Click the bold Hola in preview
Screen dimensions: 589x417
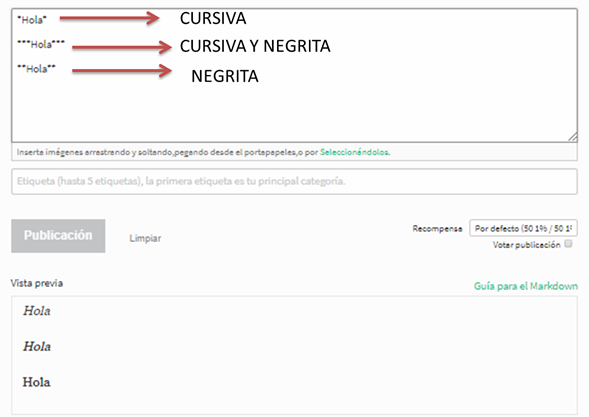pos(36,382)
